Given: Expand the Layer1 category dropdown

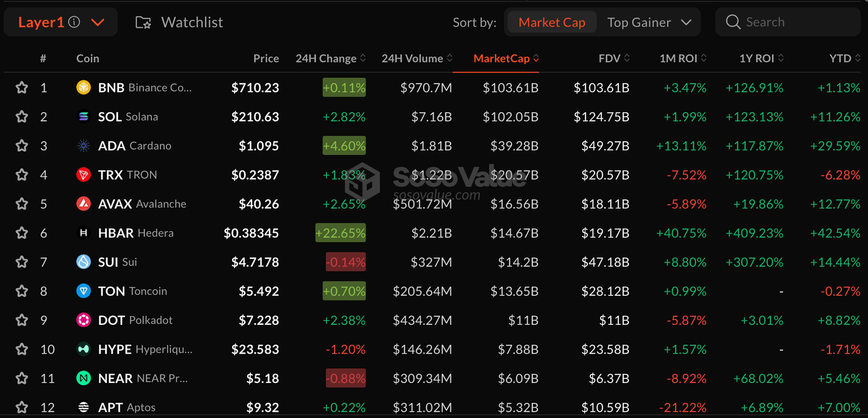Looking at the screenshot, I should 98,23.
